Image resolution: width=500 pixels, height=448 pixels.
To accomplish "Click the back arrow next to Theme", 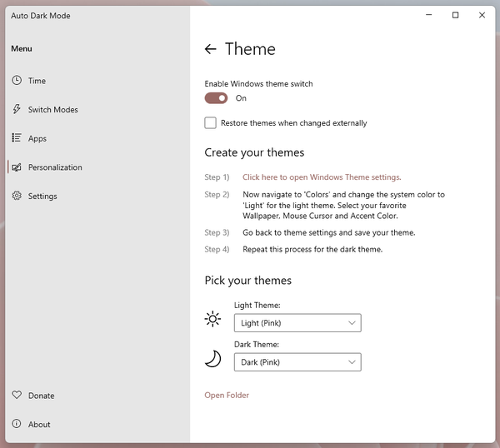I will click(210, 49).
